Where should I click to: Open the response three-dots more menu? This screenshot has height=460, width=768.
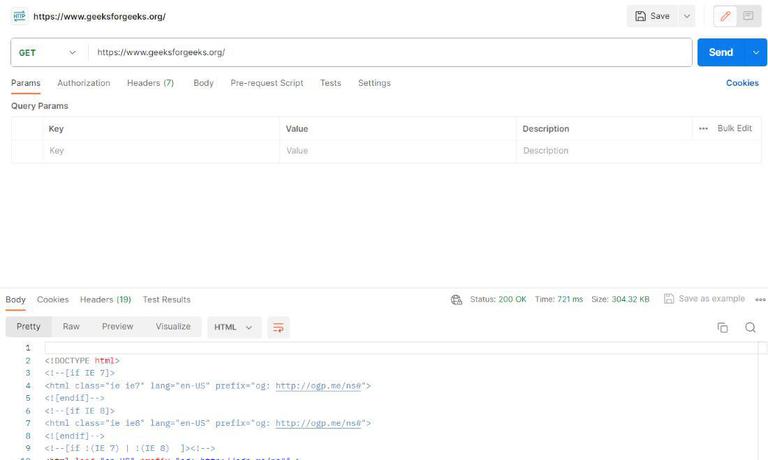pyautogui.click(x=760, y=300)
